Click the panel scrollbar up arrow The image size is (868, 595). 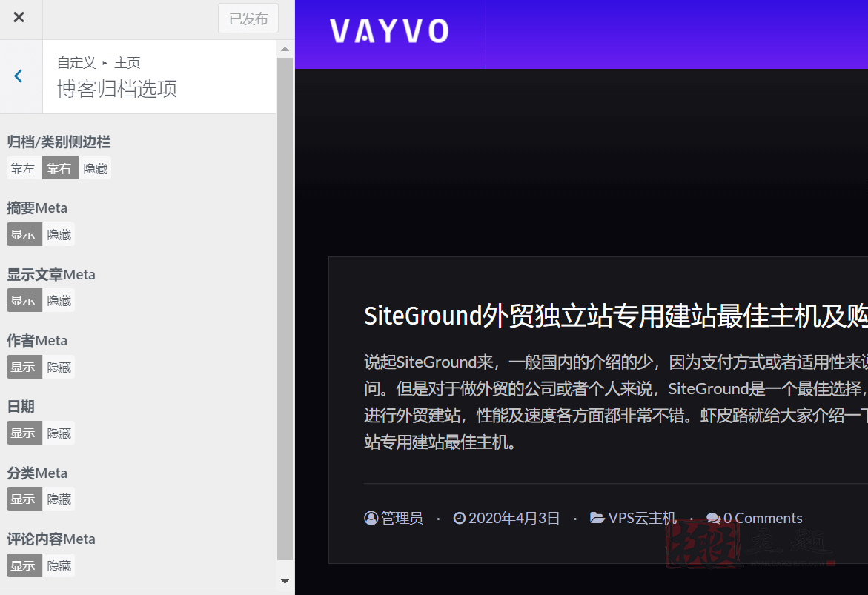click(x=285, y=49)
